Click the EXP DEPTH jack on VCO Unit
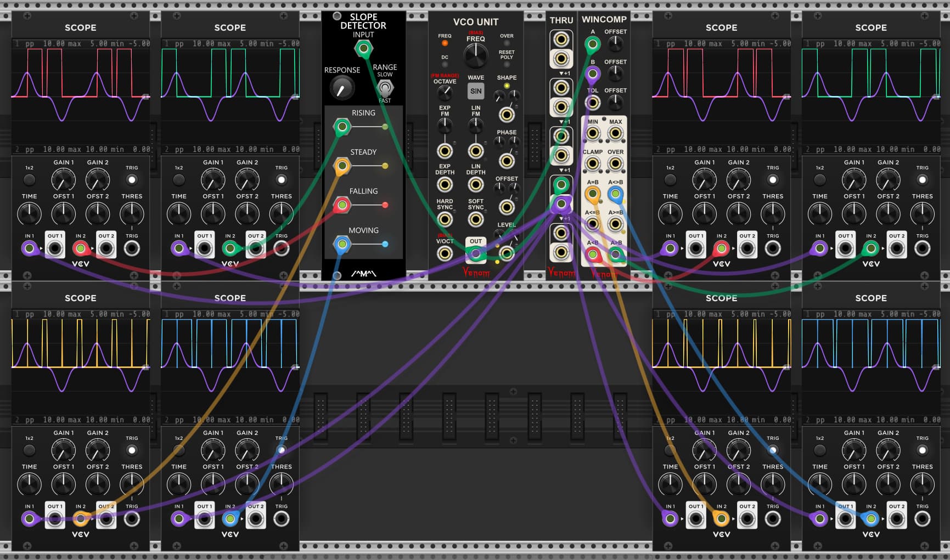950x560 pixels. pyautogui.click(x=445, y=185)
